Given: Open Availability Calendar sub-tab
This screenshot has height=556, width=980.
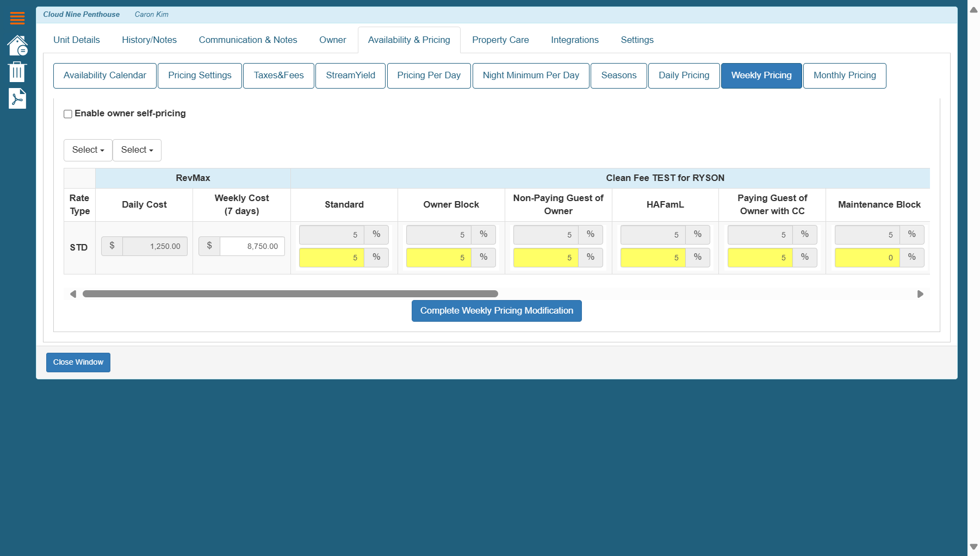Looking at the screenshot, I should tap(105, 76).
